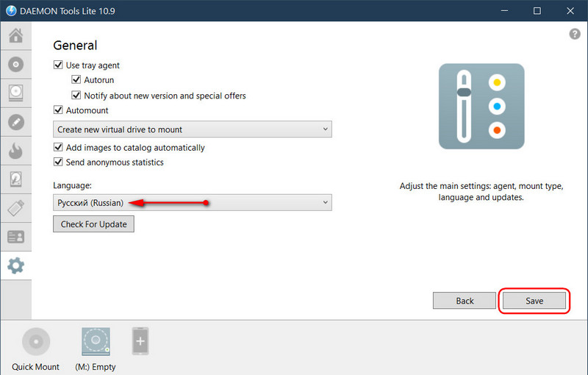This screenshot has height=375, width=588.
Task: Click the DAEMON Tools title bar logo
Action: [x=11, y=11]
